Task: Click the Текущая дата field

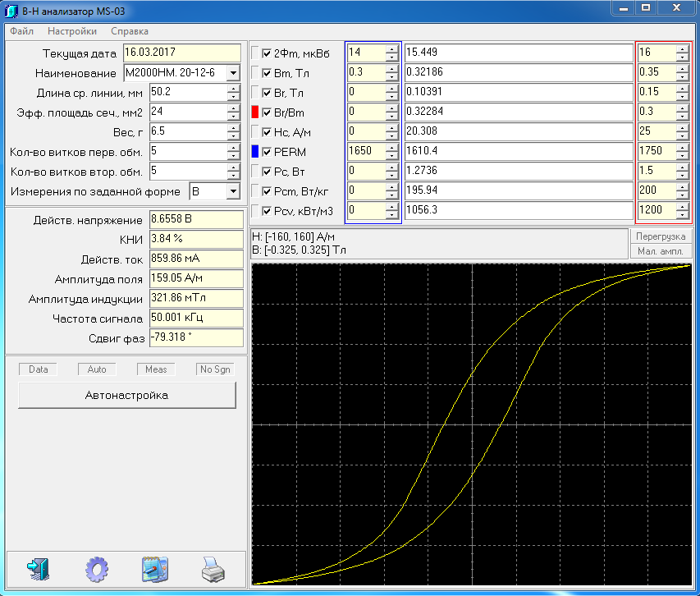Action: [181, 53]
